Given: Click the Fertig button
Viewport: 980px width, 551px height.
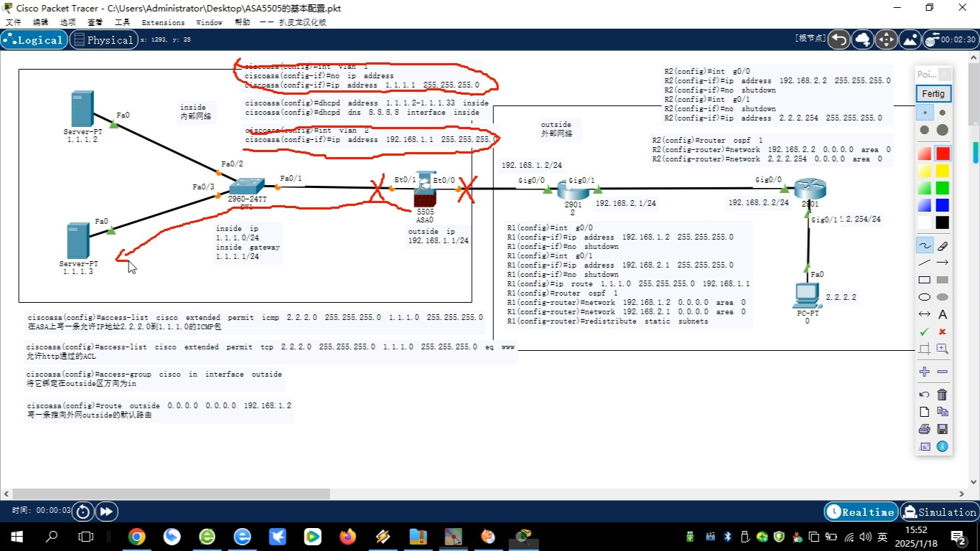Looking at the screenshot, I should (x=933, y=93).
